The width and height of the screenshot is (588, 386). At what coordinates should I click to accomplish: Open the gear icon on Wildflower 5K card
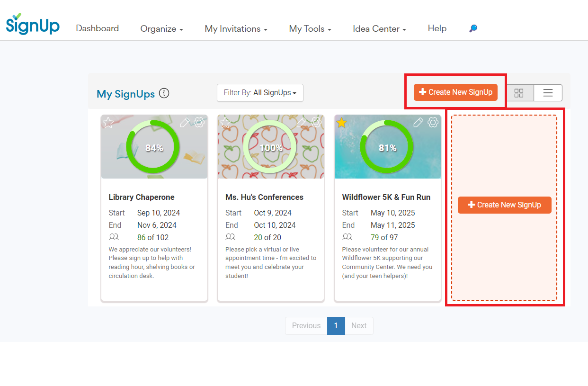[x=433, y=123]
